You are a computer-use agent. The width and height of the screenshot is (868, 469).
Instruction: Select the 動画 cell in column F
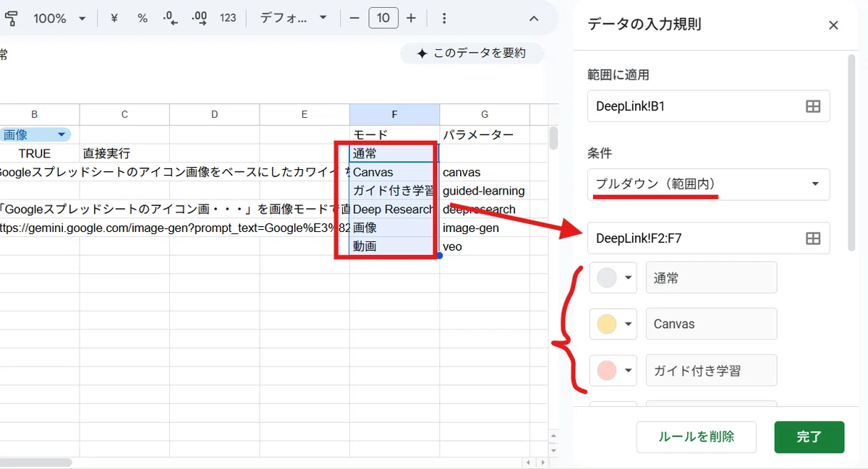[x=394, y=246]
